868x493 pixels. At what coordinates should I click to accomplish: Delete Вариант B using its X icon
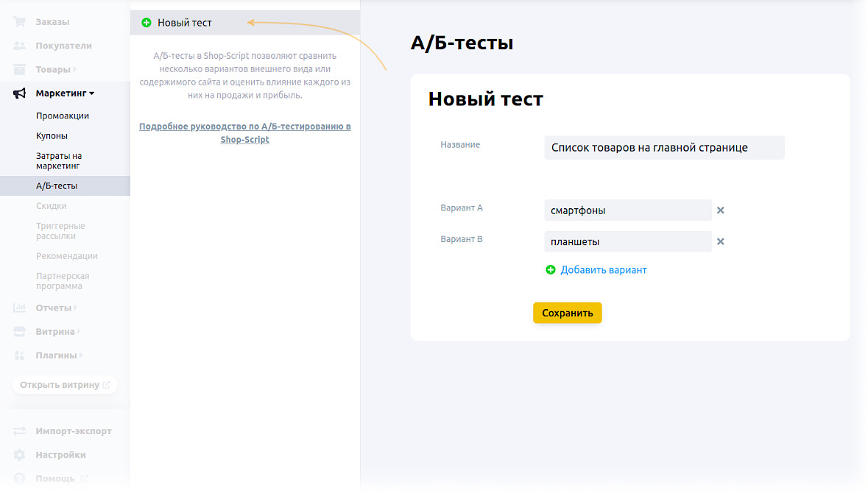point(721,242)
